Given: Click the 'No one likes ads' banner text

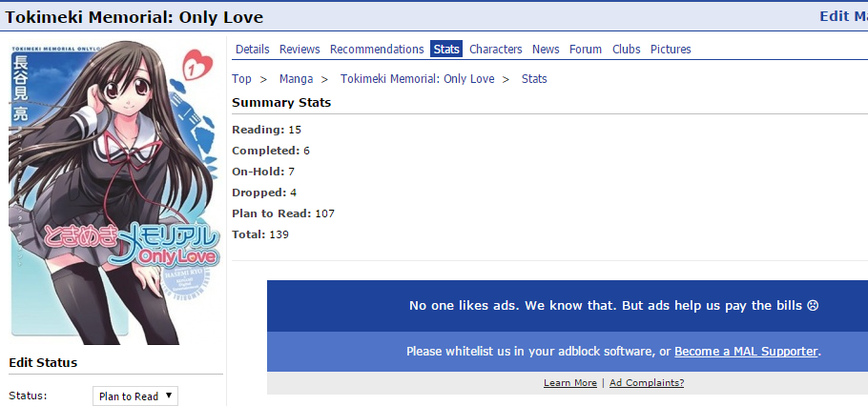Looking at the screenshot, I should point(613,305).
